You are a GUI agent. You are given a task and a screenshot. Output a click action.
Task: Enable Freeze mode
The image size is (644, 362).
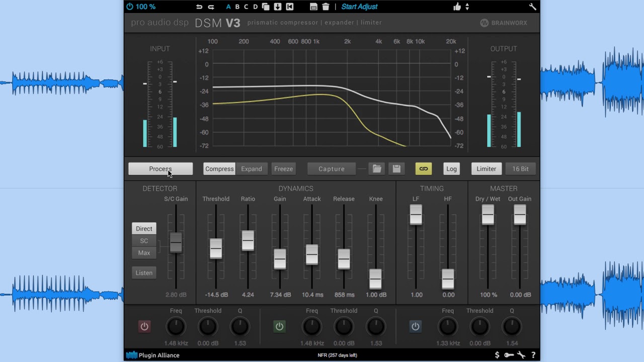tap(283, 169)
